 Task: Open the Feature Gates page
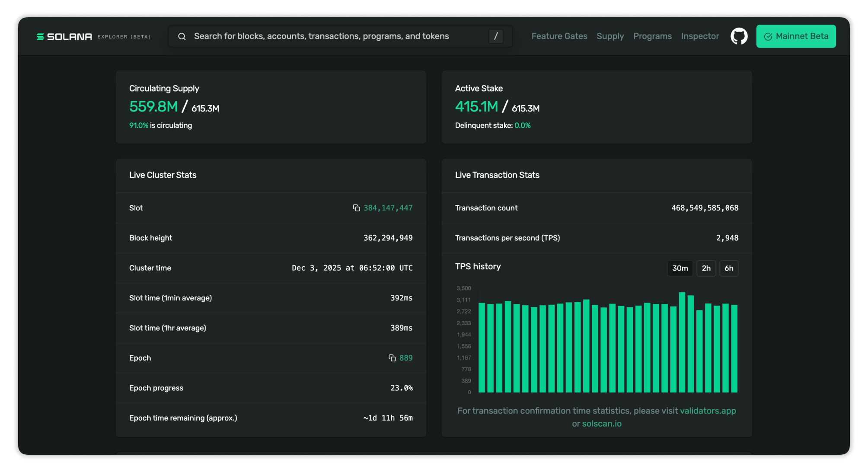[x=559, y=36]
